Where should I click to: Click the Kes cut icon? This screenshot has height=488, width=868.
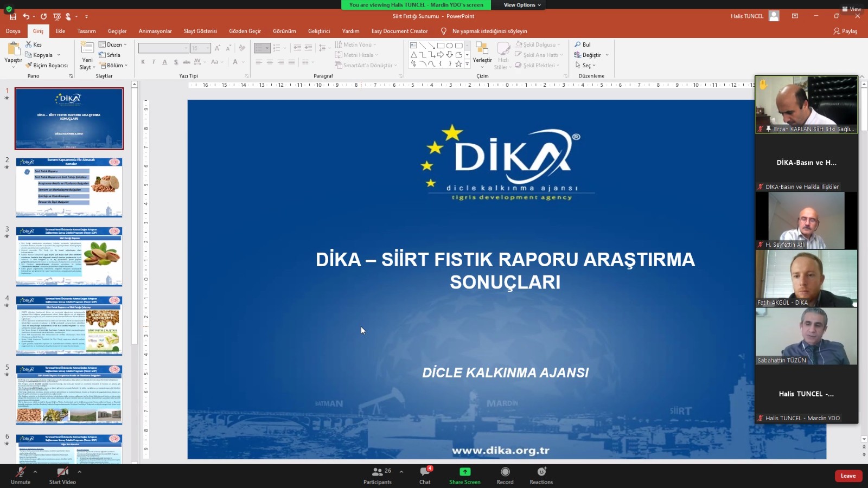[x=29, y=44]
